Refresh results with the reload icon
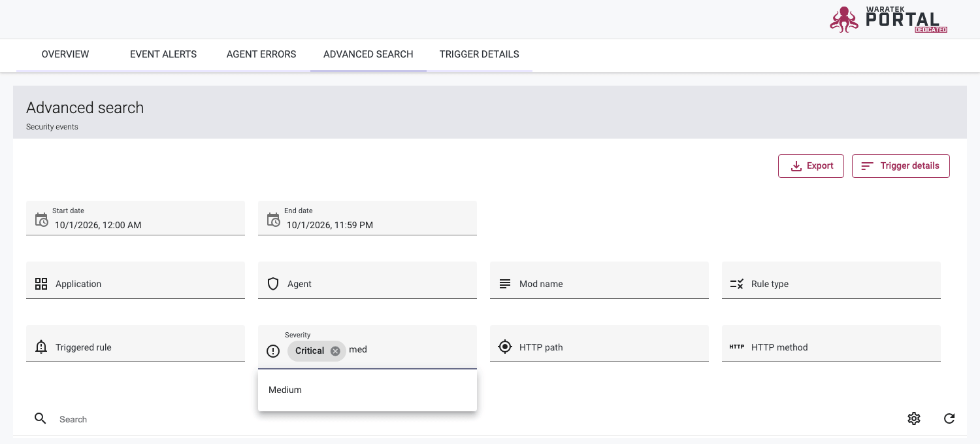Image resolution: width=980 pixels, height=444 pixels. (949, 418)
